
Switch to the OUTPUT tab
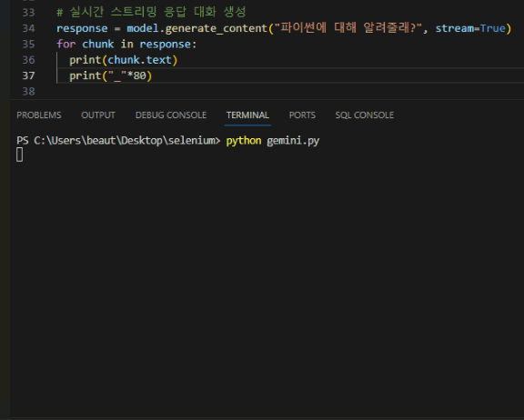(98, 115)
